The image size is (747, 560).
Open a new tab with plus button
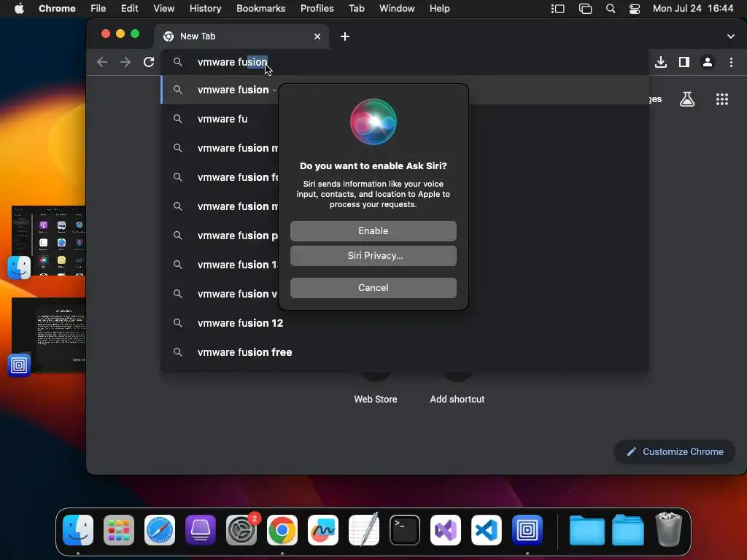(345, 36)
